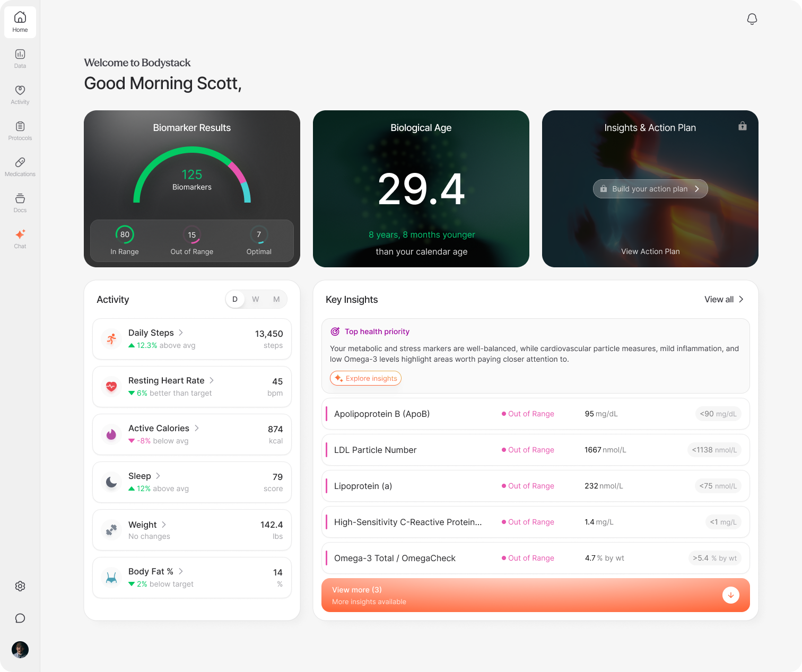Click View all key insights link
802x672 pixels.
(x=723, y=299)
